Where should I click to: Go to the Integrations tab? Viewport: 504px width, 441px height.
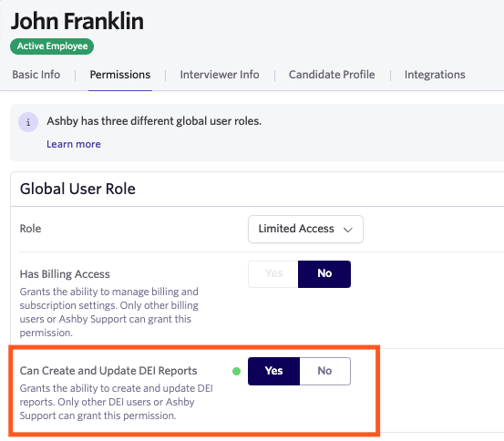coord(435,75)
